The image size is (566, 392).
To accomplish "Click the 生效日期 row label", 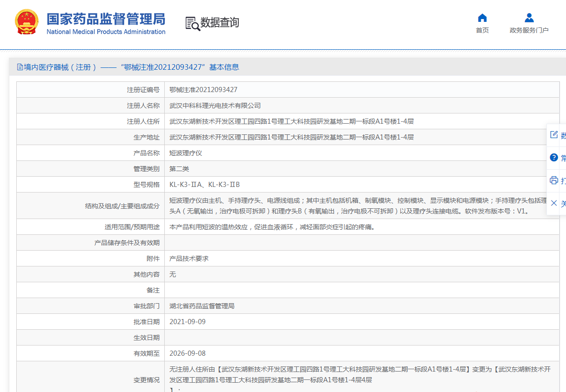I will (x=147, y=338).
